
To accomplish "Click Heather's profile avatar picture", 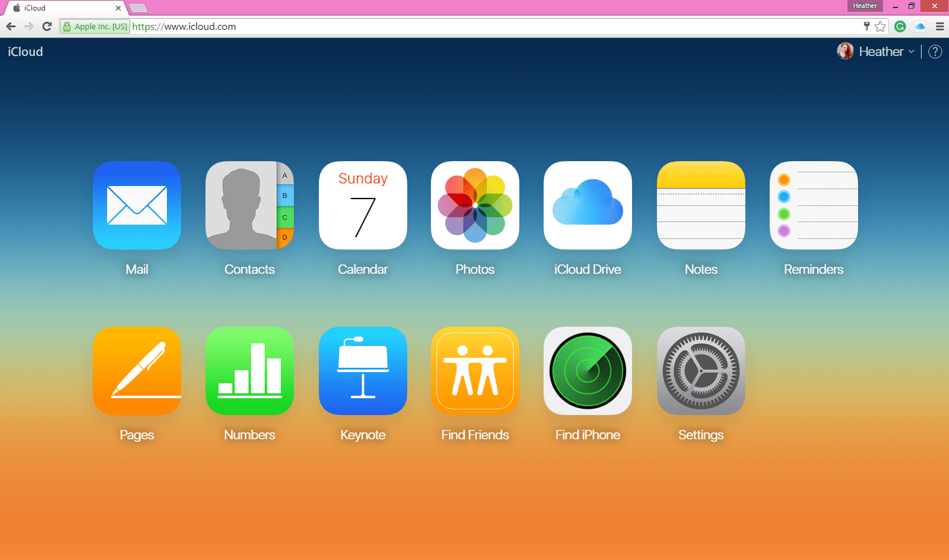I will pyautogui.click(x=845, y=52).
